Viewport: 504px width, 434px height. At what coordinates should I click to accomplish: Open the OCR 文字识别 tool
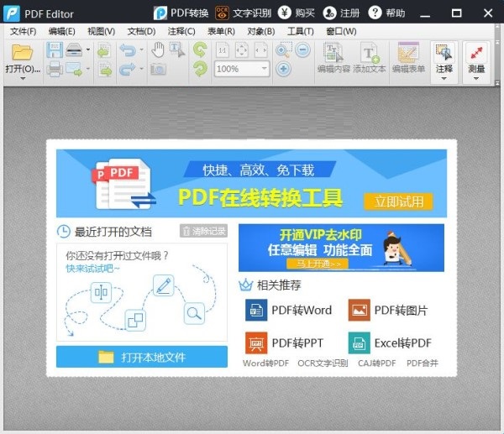coord(244,13)
